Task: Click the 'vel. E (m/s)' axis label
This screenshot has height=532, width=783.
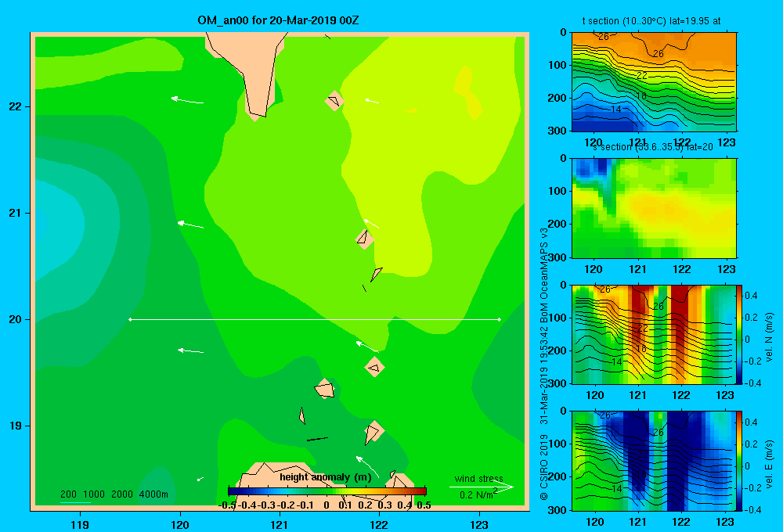Action: [x=769, y=464]
